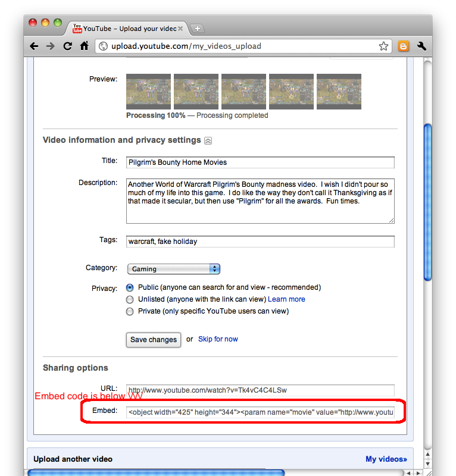Click the horizontal scrollbar right arrow
456x476 pixels.
[x=418, y=473]
